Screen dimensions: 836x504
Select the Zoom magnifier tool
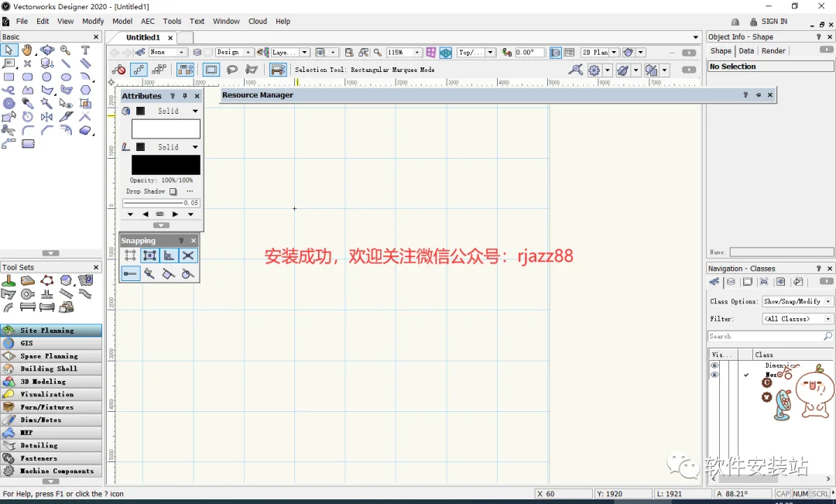(x=66, y=50)
